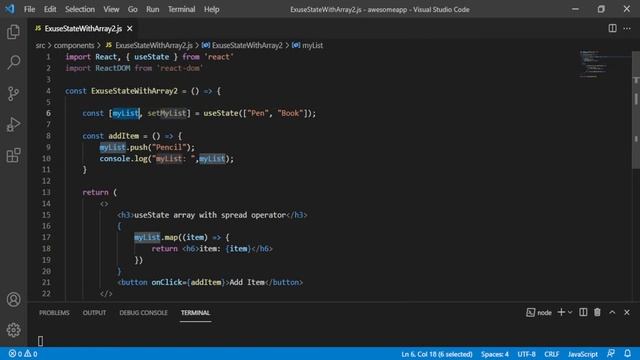Open the Search view in activity bar
640x360 pixels.
13,62
